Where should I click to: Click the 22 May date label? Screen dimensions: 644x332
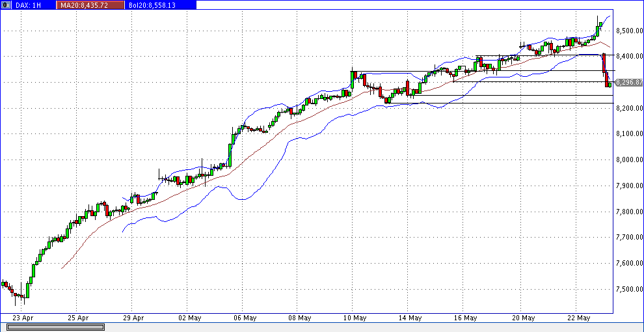coord(578,318)
